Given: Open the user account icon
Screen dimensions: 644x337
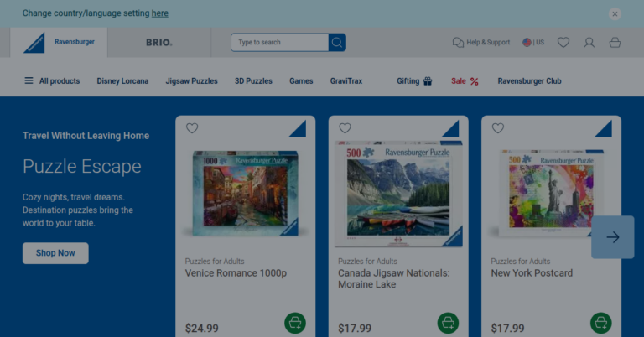Looking at the screenshot, I should (x=589, y=42).
